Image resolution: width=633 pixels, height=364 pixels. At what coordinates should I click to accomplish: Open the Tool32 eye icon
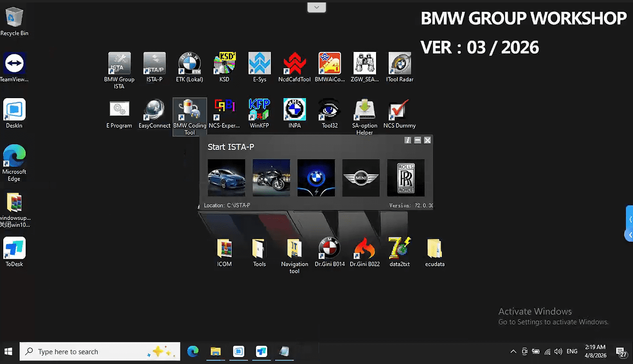click(329, 110)
